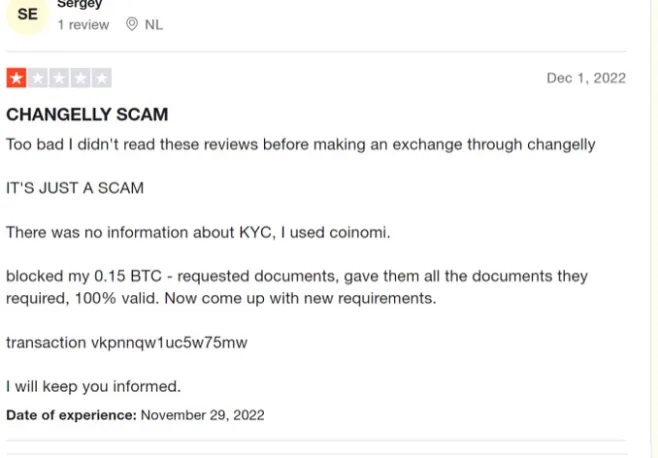The image size is (658, 458).
Task: Click the 'Too bad I didn't read' sentence
Action: [x=300, y=144]
